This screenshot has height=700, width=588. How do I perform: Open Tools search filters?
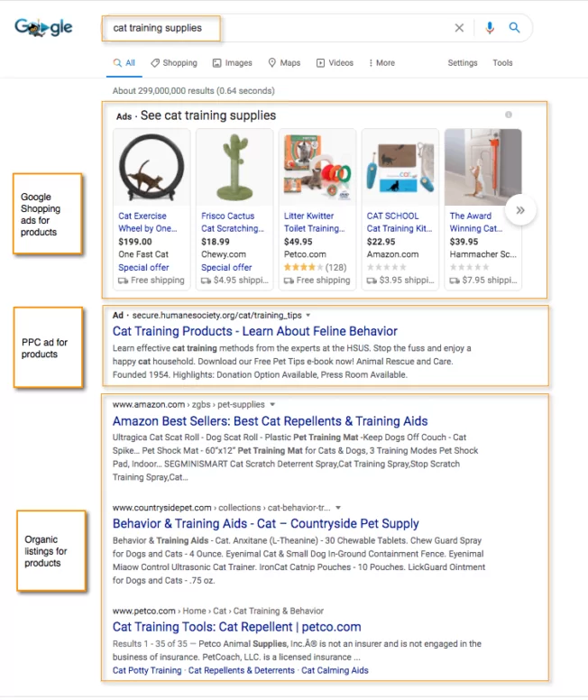pos(502,63)
